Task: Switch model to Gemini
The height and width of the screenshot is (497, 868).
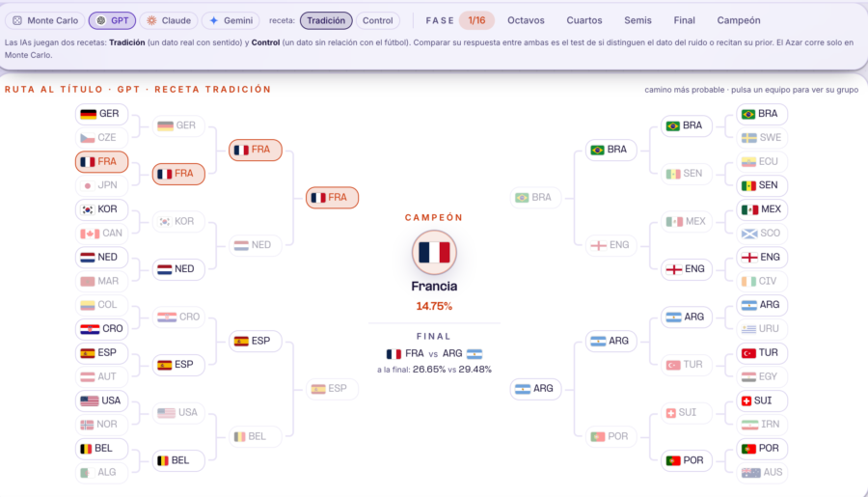Action: (x=231, y=20)
